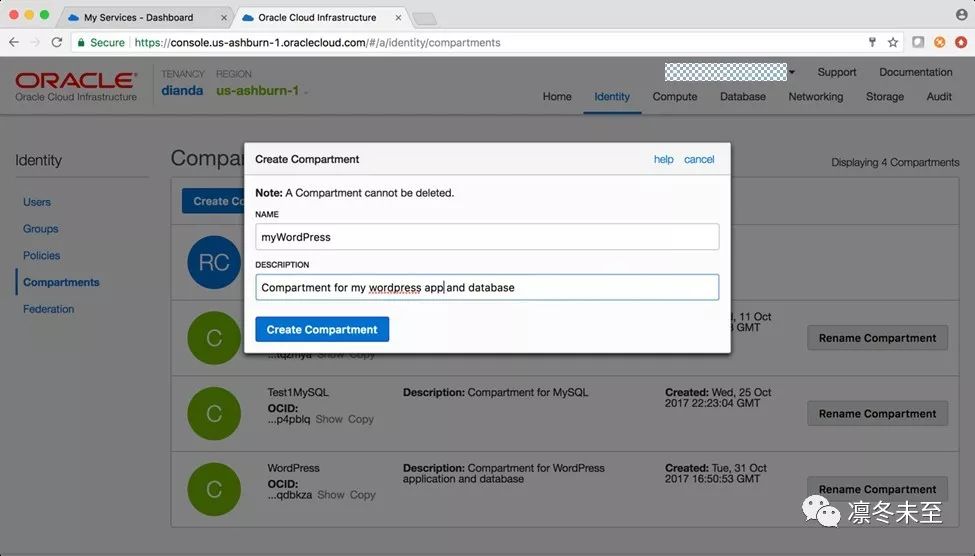Image resolution: width=975 pixels, height=556 pixels.
Task: Copy the WordPress compartment OCID
Action: 363,495
